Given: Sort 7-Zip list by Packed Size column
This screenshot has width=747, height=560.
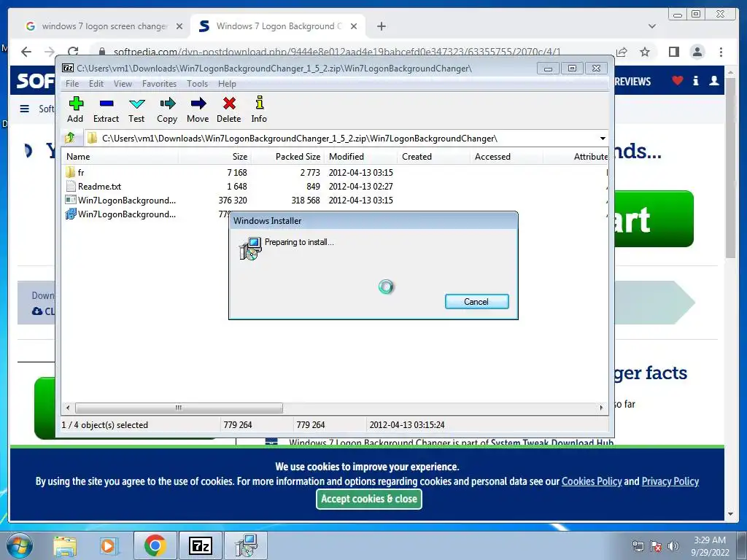Looking at the screenshot, I should coord(287,156).
